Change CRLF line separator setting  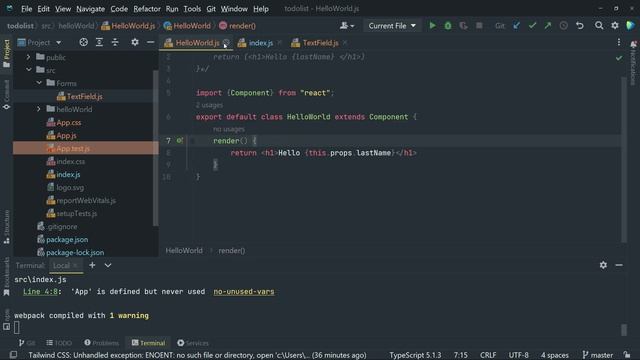tap(488, 355)
